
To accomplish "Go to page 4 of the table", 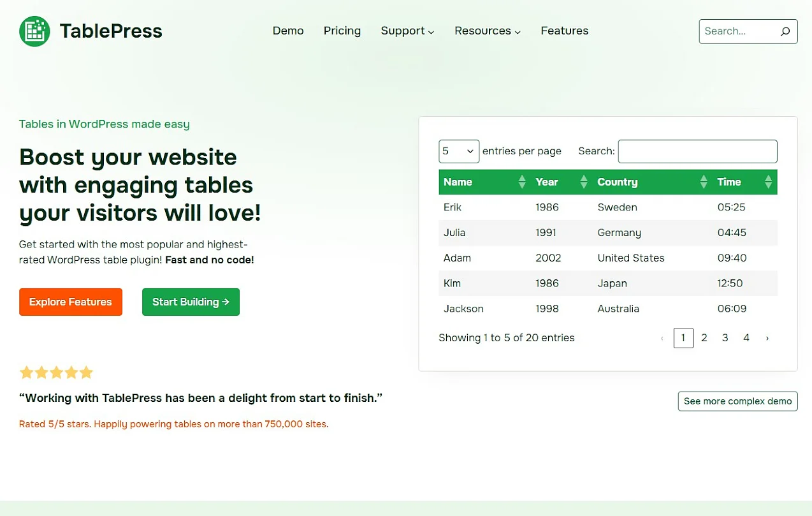I will (x=746, y=338).
